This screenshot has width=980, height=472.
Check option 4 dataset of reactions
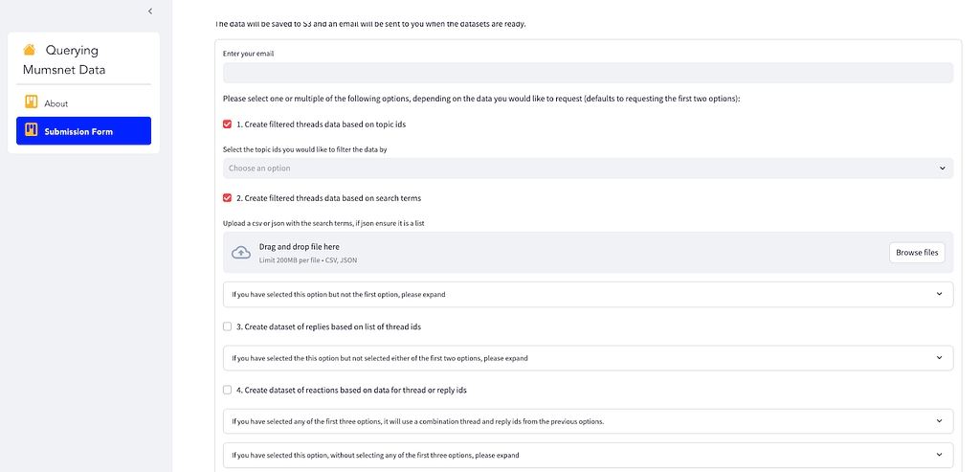pyautogui.click(x=228, y=390)
